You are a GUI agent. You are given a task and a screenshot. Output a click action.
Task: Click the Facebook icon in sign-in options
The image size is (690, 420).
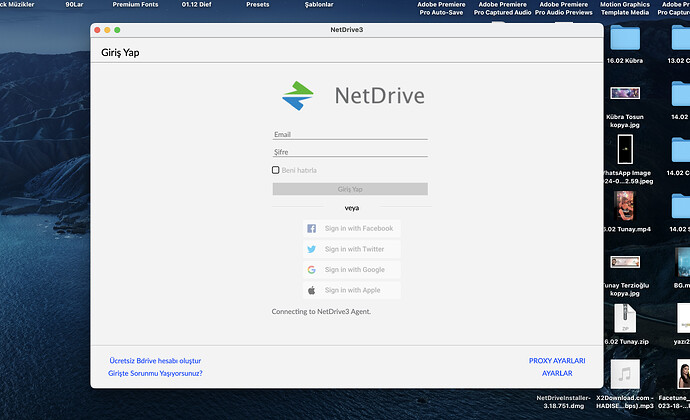coord(312,229)
